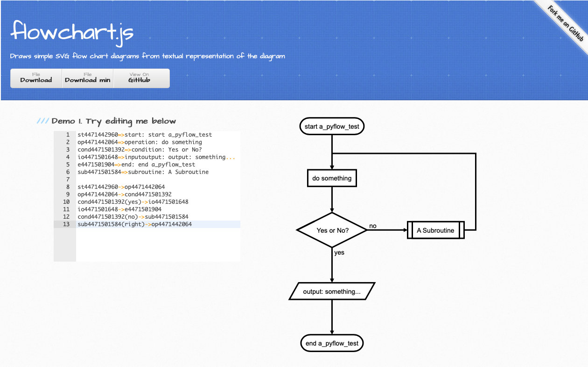Select the output: something parallelogram
Screen dimensions: 588x367
coord(332,291)
